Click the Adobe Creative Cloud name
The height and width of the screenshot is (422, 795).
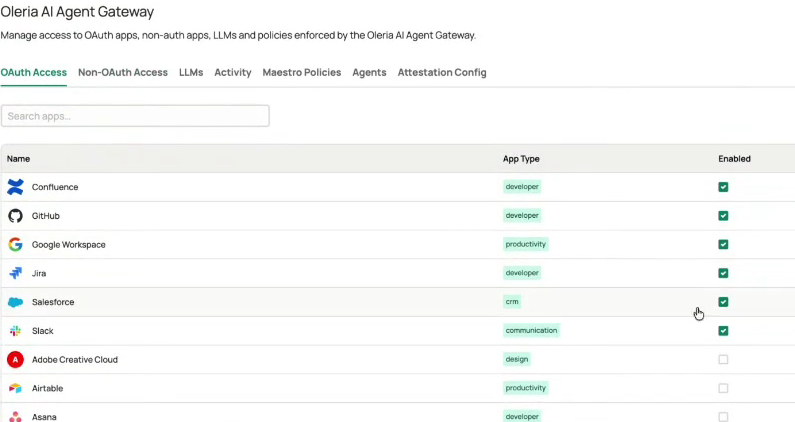(75, 359)
